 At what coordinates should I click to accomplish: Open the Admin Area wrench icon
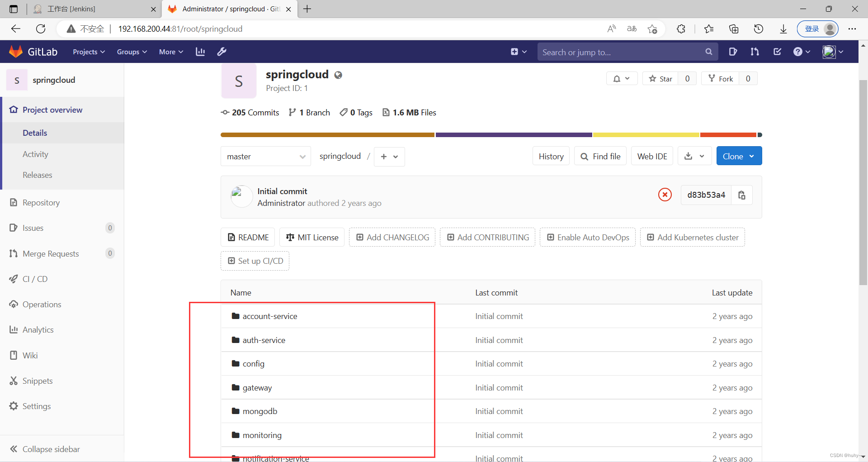click(222, 52)
